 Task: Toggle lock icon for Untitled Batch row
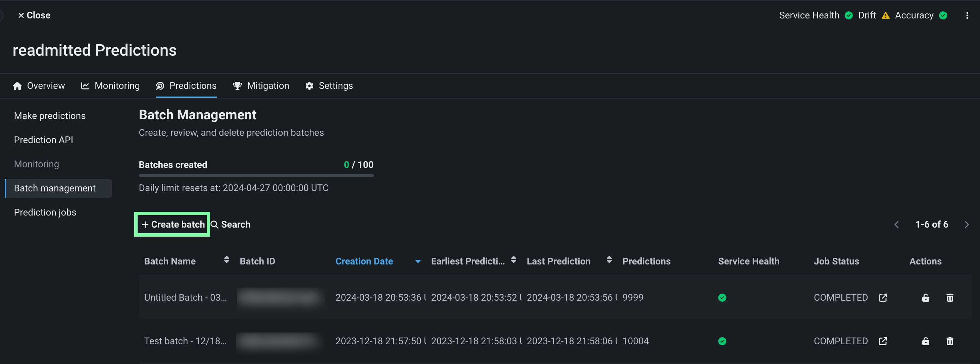(925, 298)
